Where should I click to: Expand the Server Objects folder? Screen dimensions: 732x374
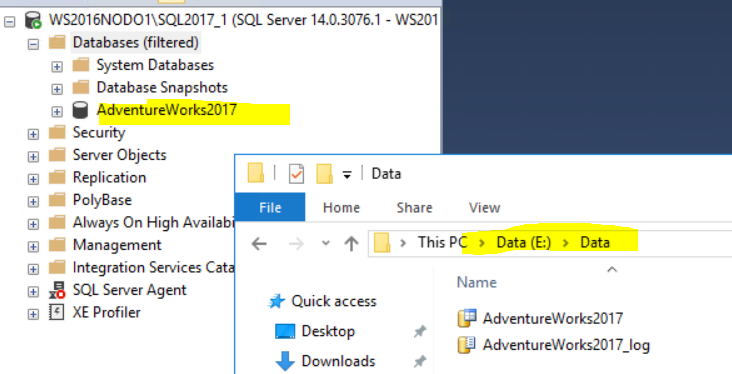33,156
